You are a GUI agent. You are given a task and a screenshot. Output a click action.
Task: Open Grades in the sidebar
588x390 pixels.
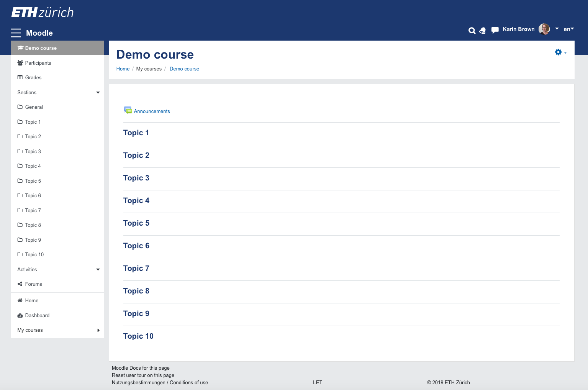point(57,77)
